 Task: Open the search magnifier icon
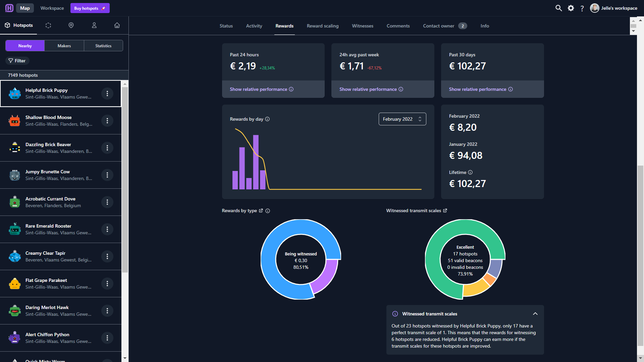tap(558, 8)
